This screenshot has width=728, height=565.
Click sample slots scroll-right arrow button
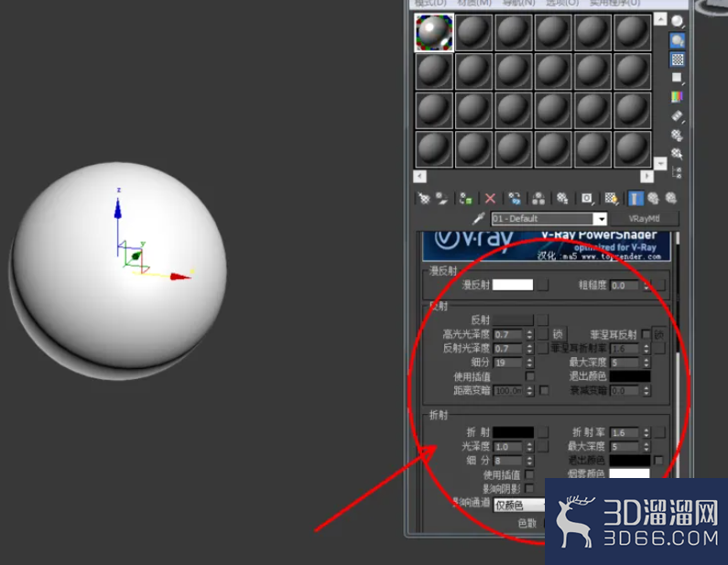(647, 177)
